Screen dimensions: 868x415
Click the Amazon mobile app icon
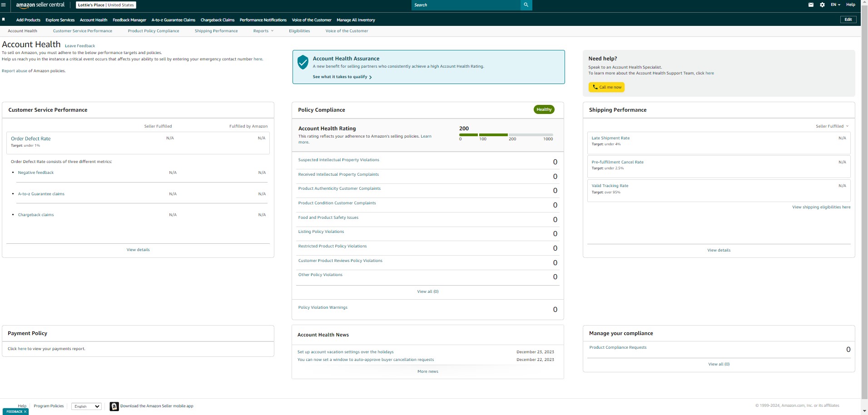click(114, 406)
